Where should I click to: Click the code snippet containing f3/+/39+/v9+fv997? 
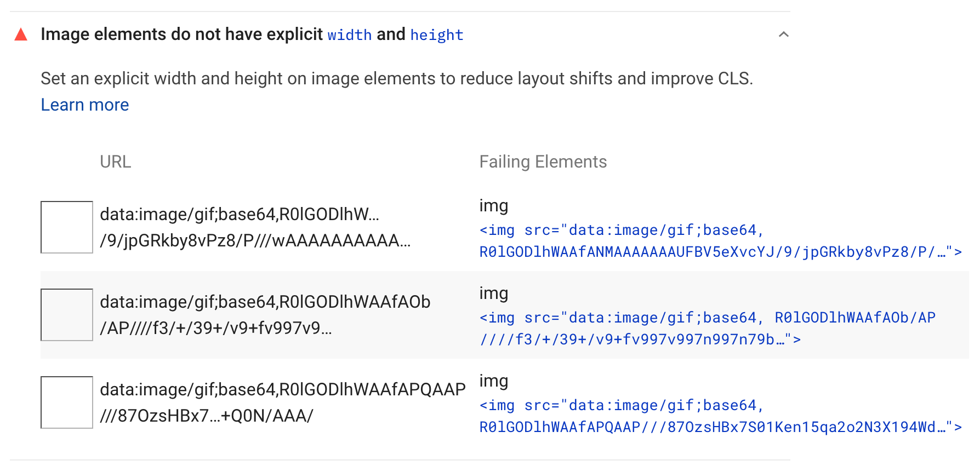tap(708, 329)
